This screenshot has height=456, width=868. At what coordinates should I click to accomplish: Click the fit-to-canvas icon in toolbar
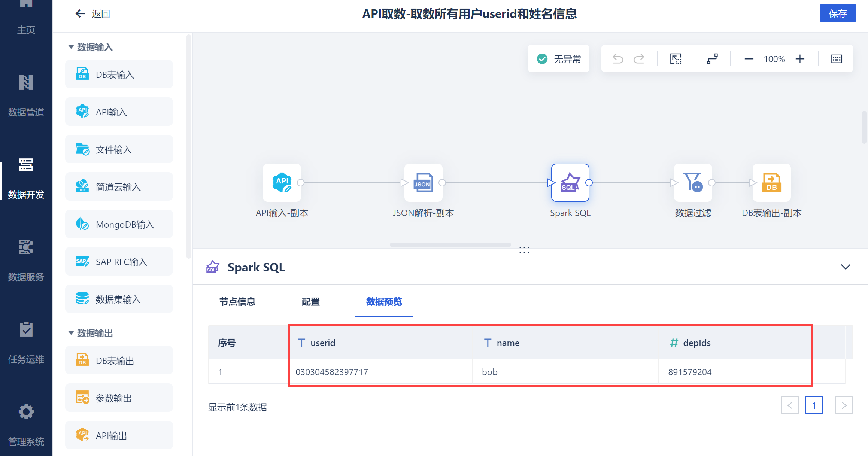[676, 59]
